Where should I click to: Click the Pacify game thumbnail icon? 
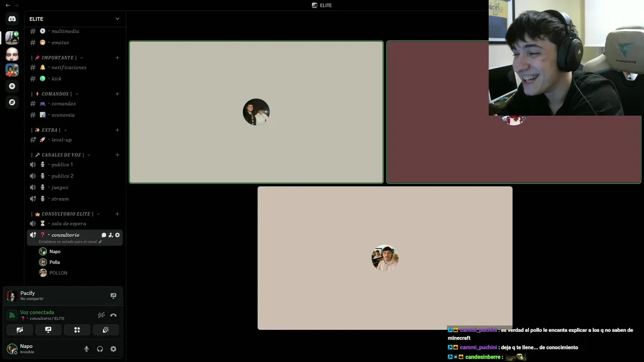click(12, 296)
